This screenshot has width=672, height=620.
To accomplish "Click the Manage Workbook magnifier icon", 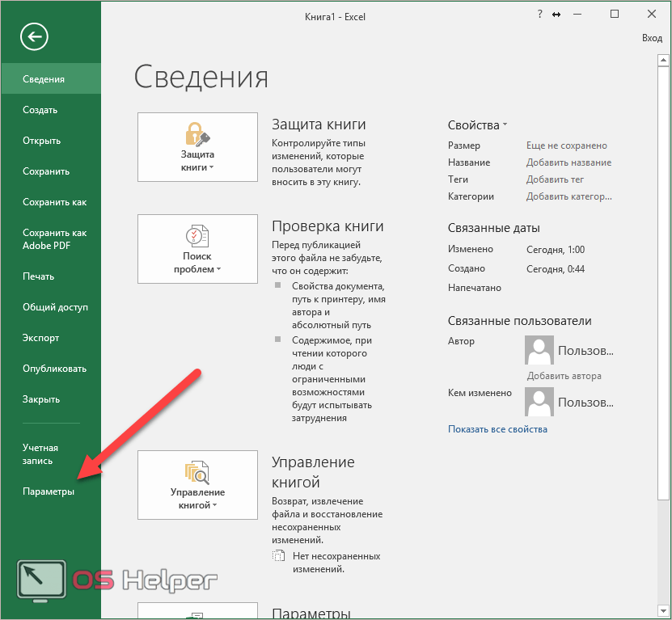I will [197, 472].
